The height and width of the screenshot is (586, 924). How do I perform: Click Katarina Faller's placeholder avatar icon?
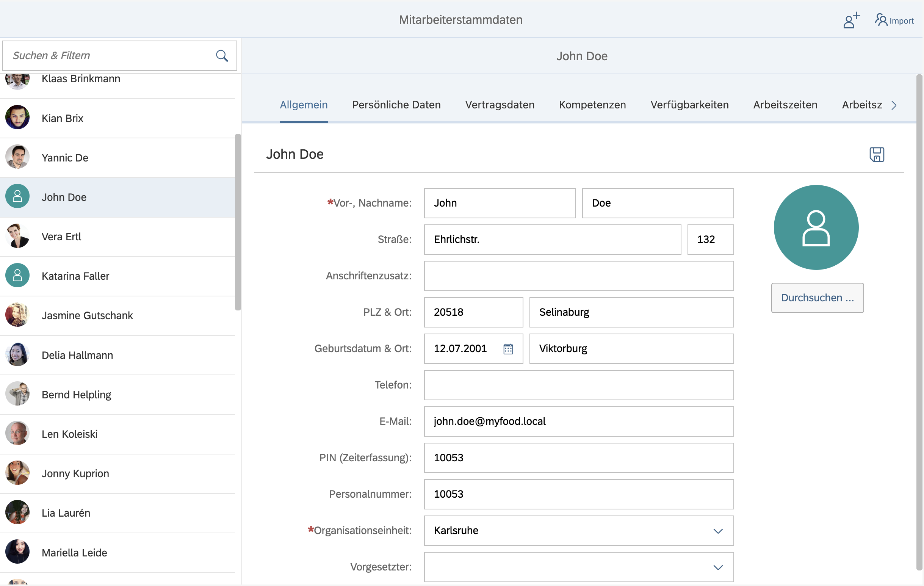[x=17, y=276]
